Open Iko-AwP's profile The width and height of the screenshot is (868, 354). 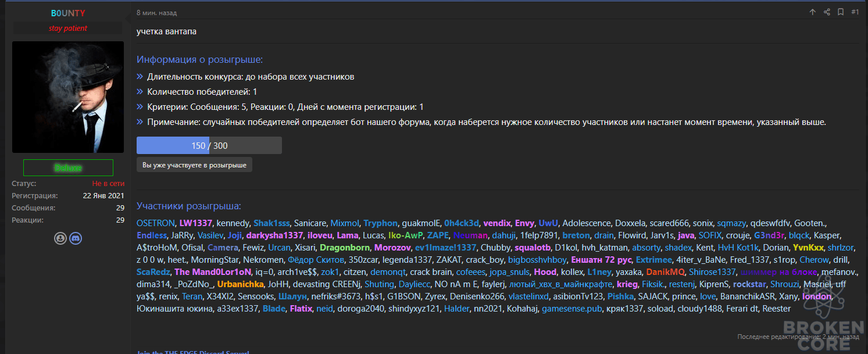[406, 235]
